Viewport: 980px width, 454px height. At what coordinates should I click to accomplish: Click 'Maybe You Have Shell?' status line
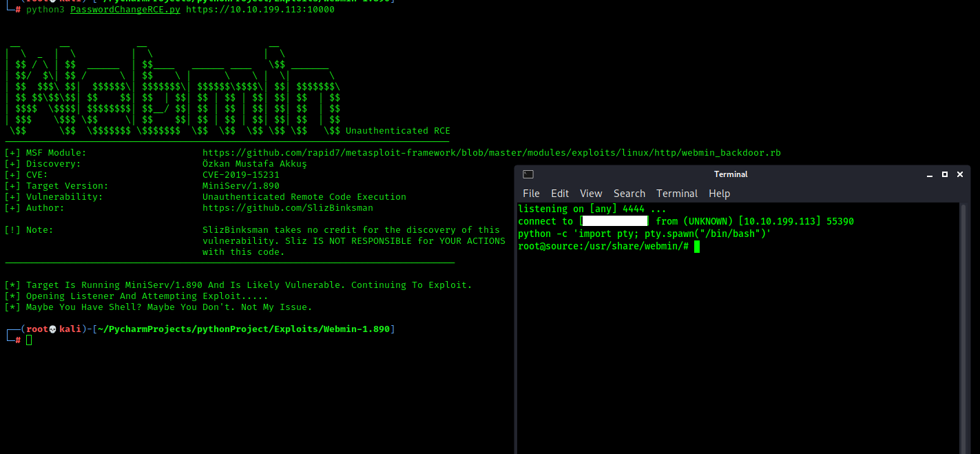[x=158, y=307]
